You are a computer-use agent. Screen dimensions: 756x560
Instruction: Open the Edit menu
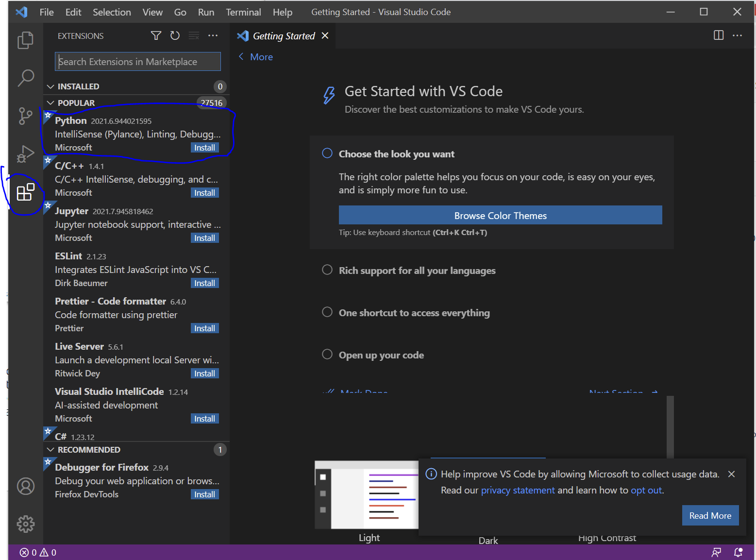(73, 12)
